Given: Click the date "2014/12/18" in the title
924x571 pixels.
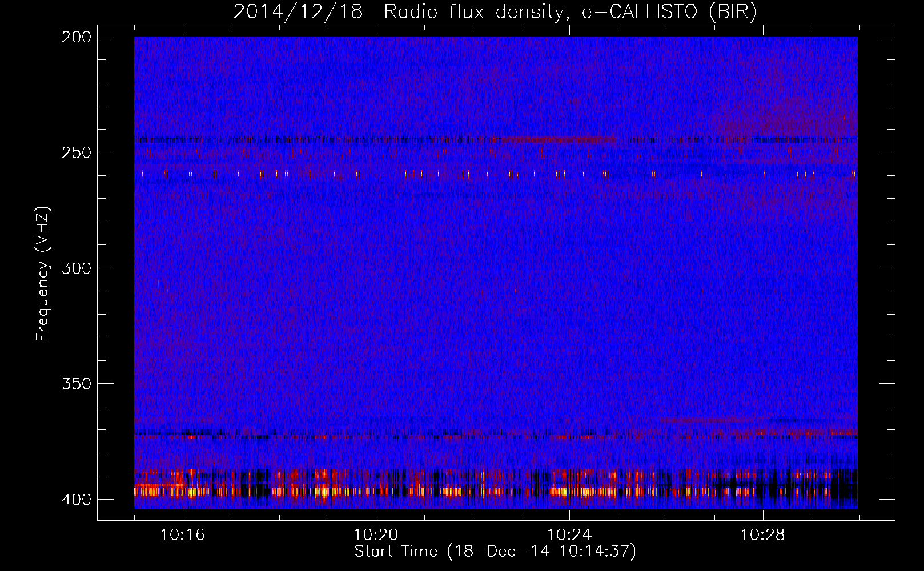Looking at the screenshot, I should (x=298, y=12).
